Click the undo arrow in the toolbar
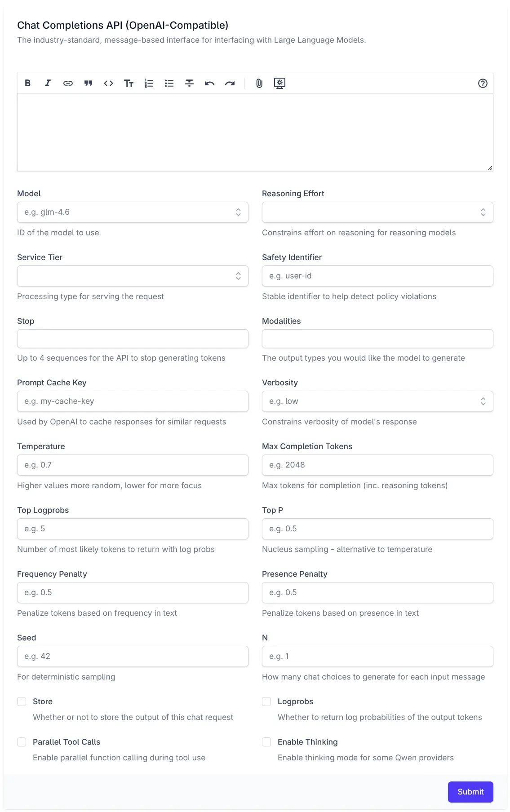This screenshot has width=510, height=812. [x=209, y=83]
